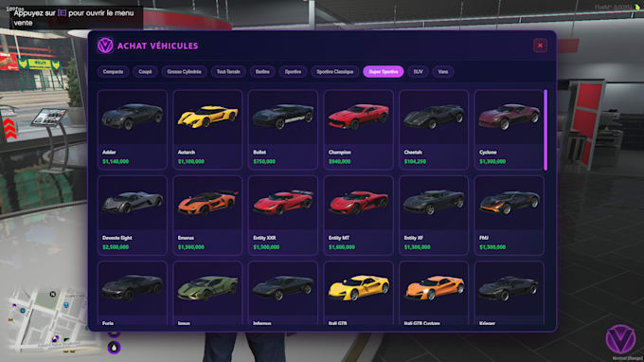Click the Cheetah price text
This screenshot has height=362, width=644.
tap(415, 161)
